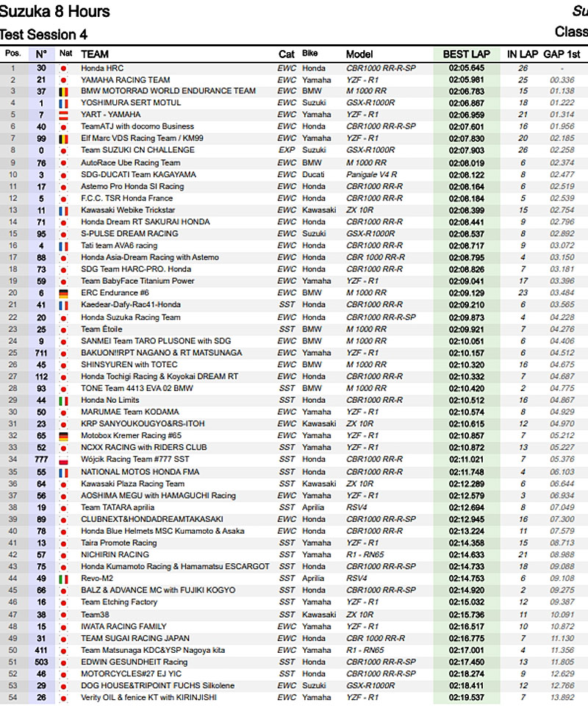Click the Belgian flag beside Elf Marc VDS Racing Team
This screenshot has height=708, width=588.
coord(65,139)
